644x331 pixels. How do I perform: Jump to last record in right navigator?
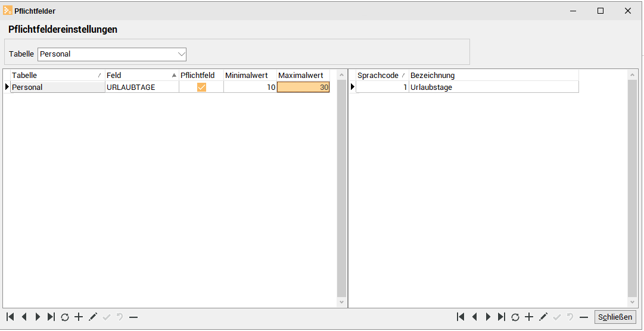point(502,317)
